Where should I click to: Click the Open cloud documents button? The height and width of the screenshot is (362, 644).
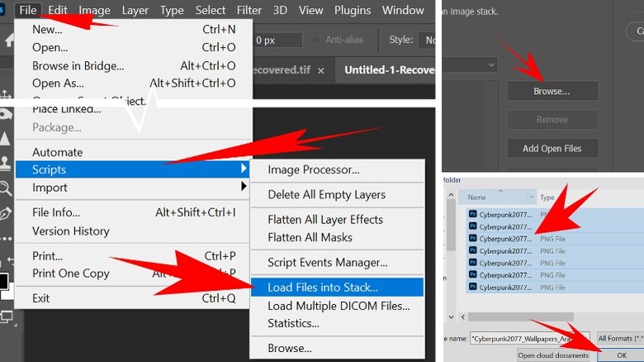[553, 355]
